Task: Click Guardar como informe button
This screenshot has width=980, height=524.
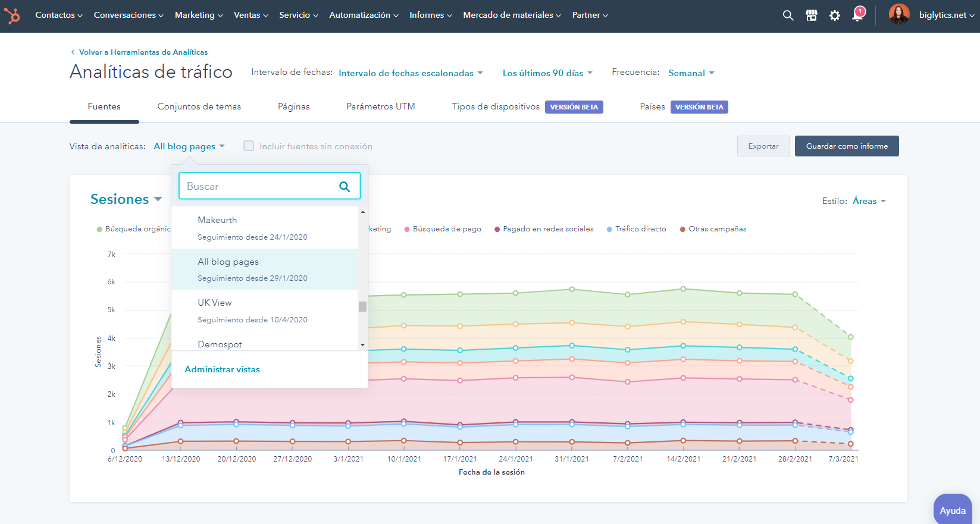Action: (847, 146)
